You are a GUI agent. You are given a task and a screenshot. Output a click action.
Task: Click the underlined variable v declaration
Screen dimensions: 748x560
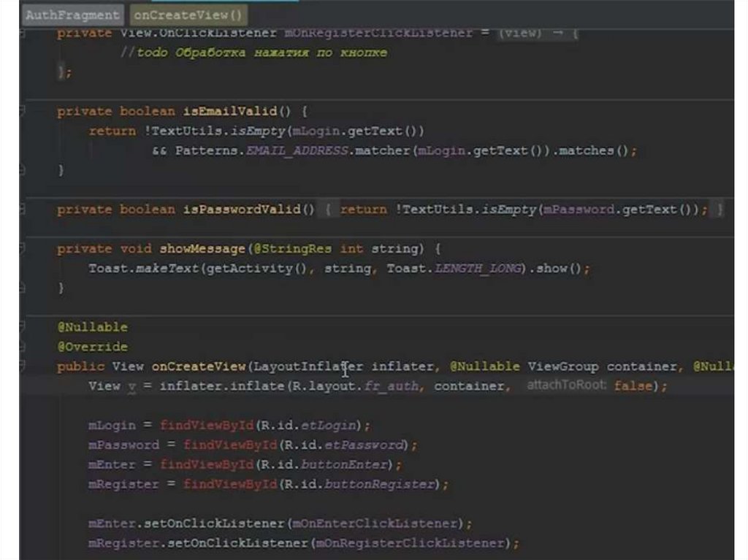click(x=132, y=386)
